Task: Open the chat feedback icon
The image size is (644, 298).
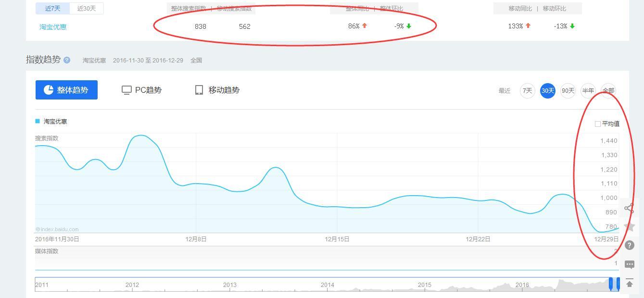Action: click(x=629, y=264)
